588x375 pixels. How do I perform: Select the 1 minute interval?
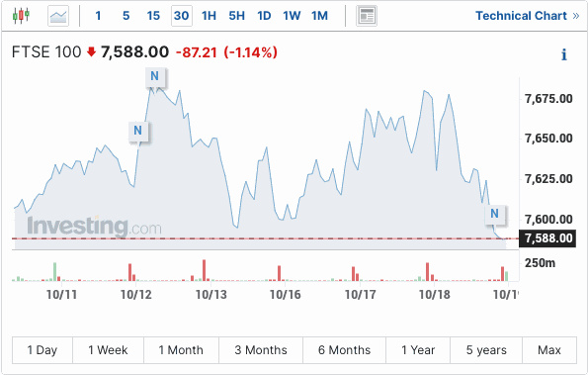pos(98,16)
